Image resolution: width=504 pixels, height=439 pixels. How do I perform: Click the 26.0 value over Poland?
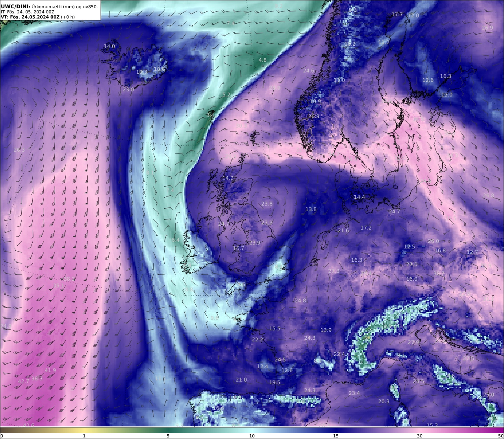[433, 241]
